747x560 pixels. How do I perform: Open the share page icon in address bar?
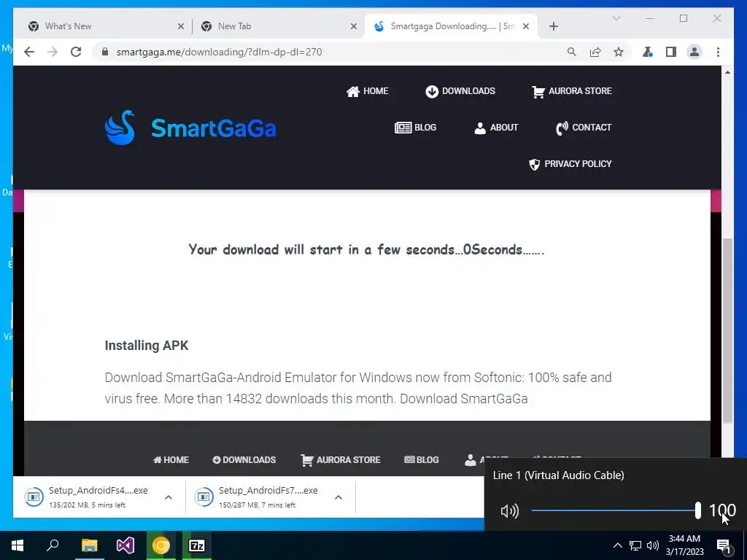tap(595, 52)
